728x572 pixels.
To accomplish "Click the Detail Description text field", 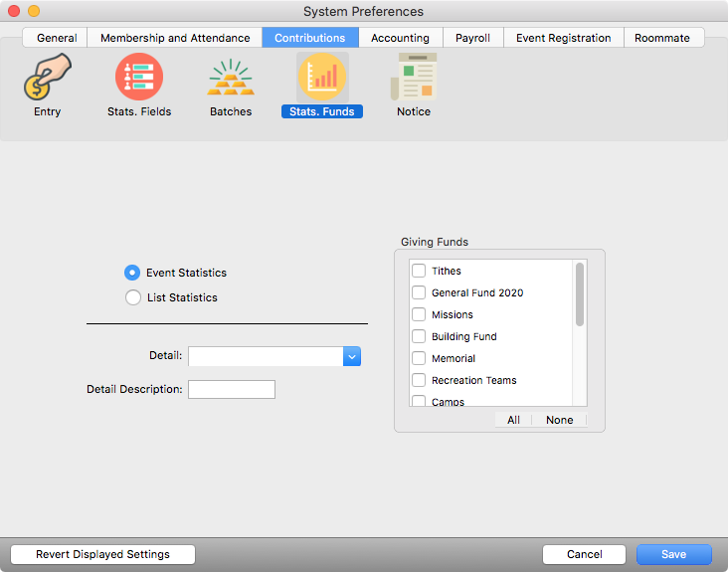I will click(231, 389).
